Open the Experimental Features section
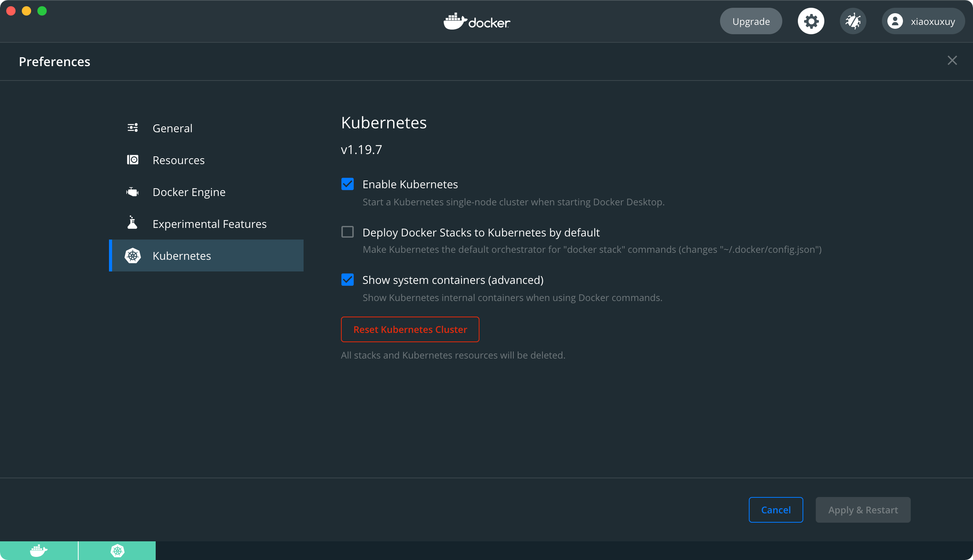Viewport: 973px width, 560px height. click(x=209, y=224)
